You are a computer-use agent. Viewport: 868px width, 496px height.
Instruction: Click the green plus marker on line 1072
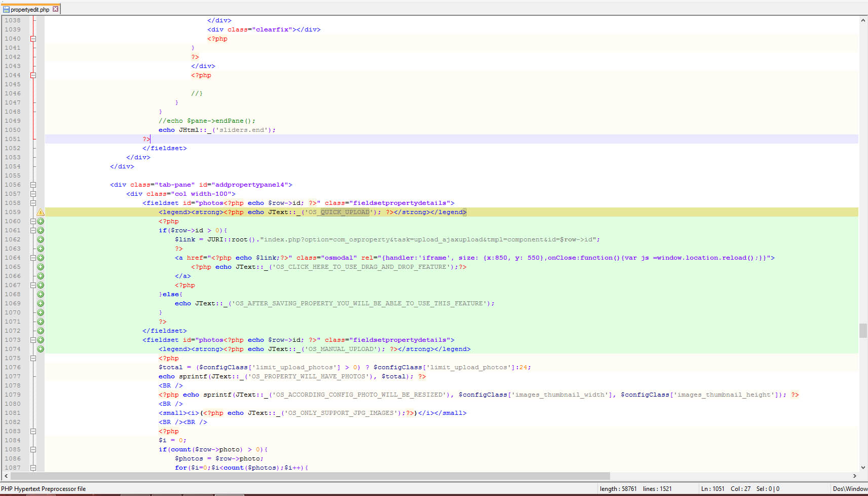[x=41, y=331]
